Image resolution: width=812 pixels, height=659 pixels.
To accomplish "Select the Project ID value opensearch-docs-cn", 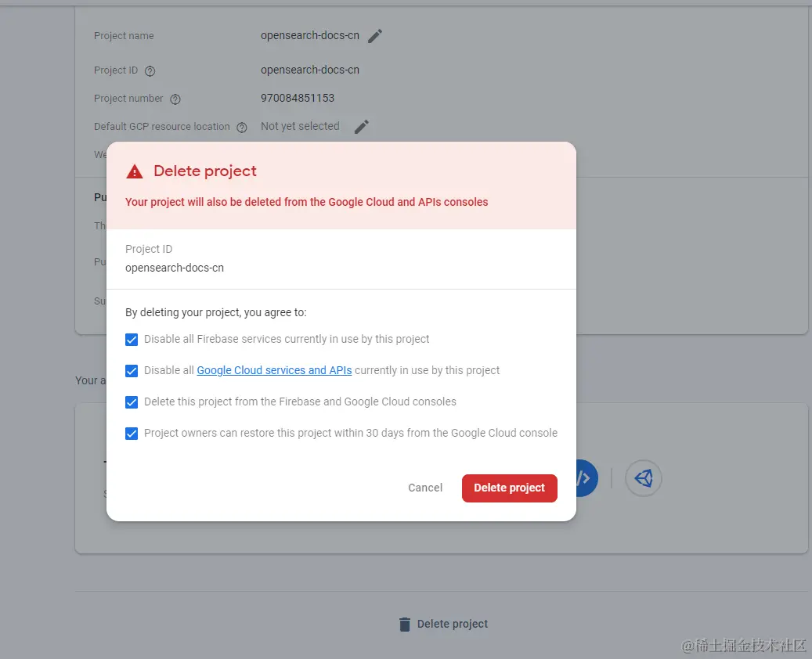I will pyautogui.click(x=175, y=266).
